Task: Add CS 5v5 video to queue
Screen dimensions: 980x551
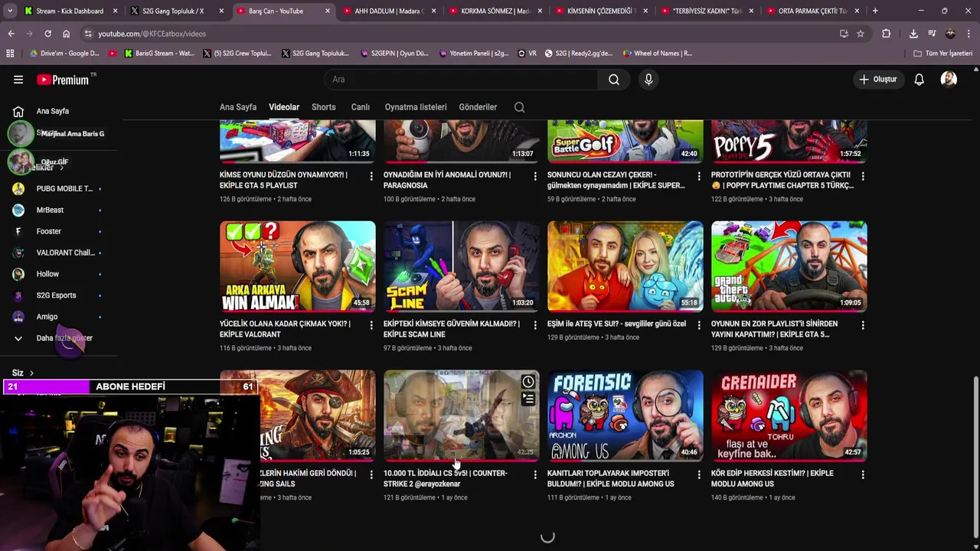Action: 528,399
